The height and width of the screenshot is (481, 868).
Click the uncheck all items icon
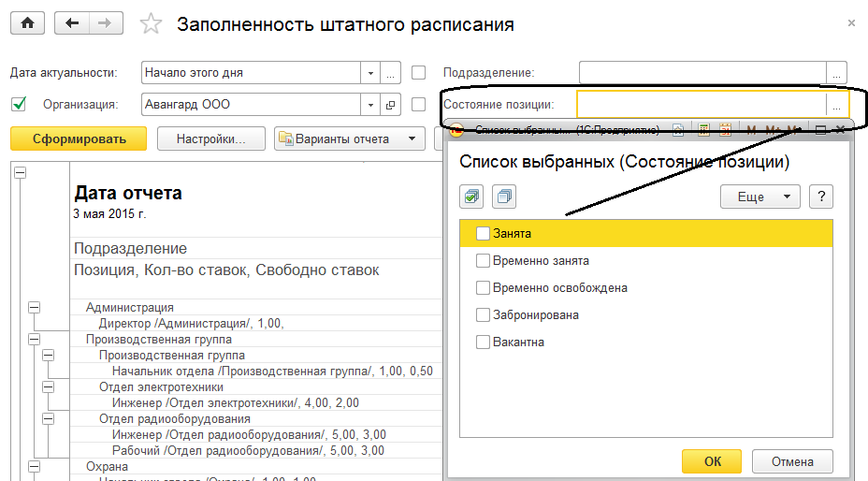point(505,197)
